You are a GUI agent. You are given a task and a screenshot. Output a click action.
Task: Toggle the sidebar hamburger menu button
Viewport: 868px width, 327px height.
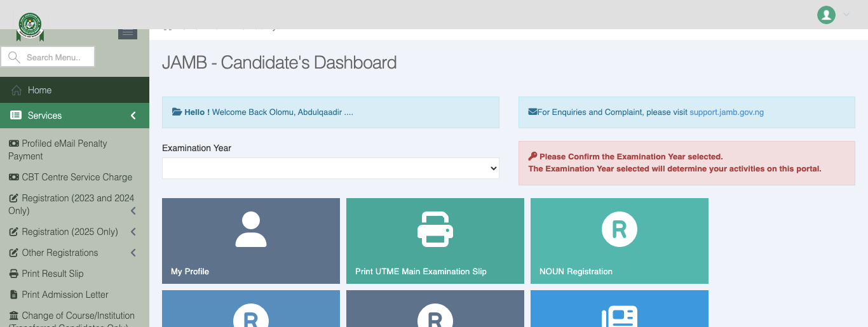[128, 33]
